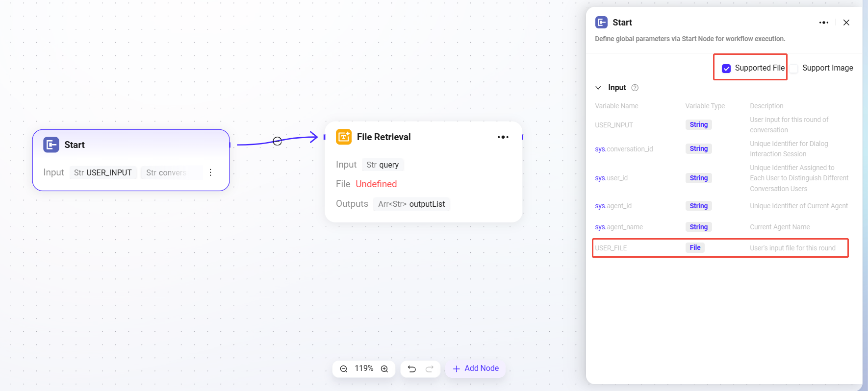Click the Undefined File value

point(376,184)
